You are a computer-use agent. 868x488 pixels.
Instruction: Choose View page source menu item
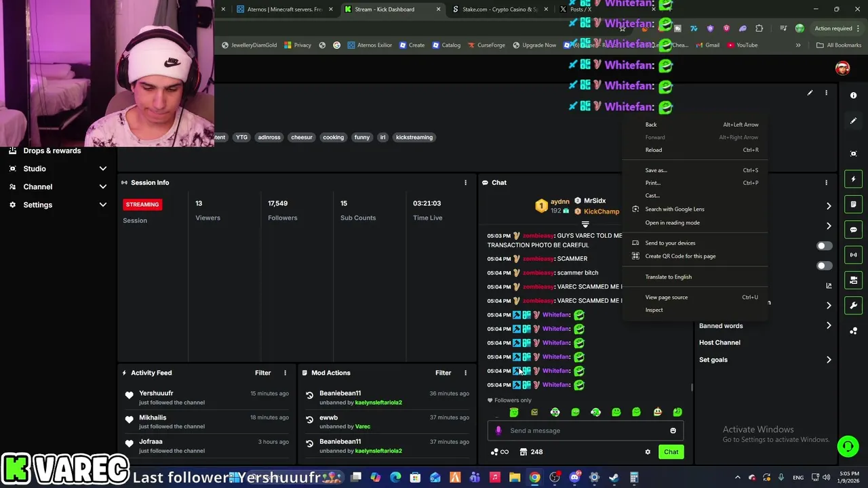[696, 297]
